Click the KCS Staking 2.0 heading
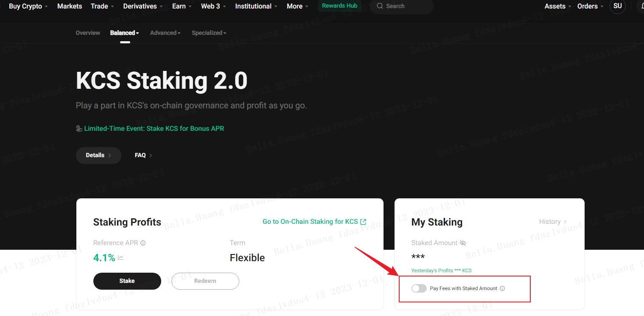Viewport: 644px width, 316px height. tap(162, 80)
